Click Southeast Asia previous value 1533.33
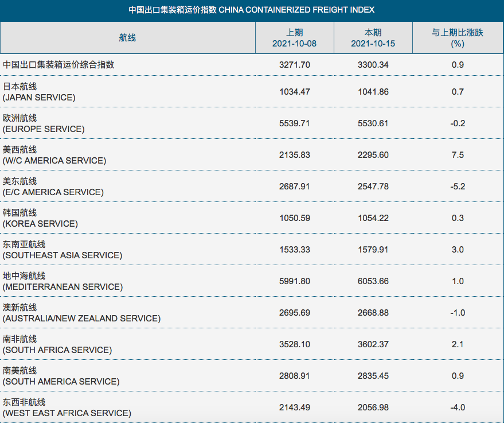The height and width of the screenshot is (423, 504). pos(294,249)
